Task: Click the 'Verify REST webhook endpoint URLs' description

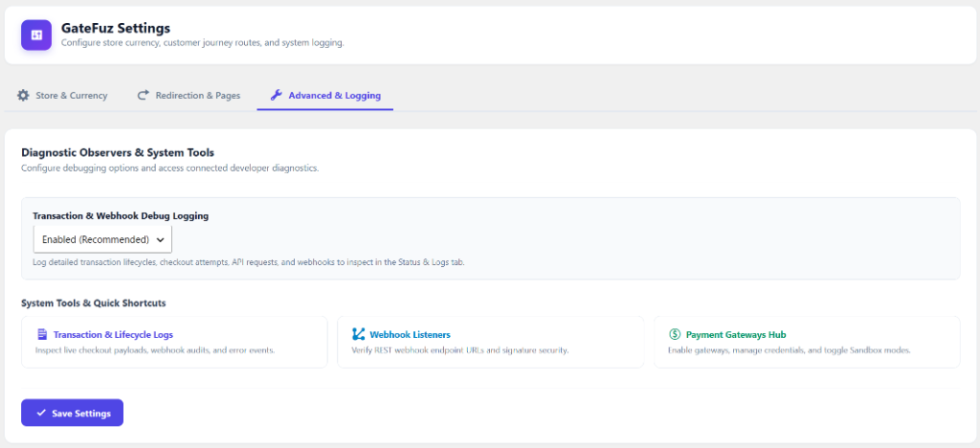Action: (460, 350)
